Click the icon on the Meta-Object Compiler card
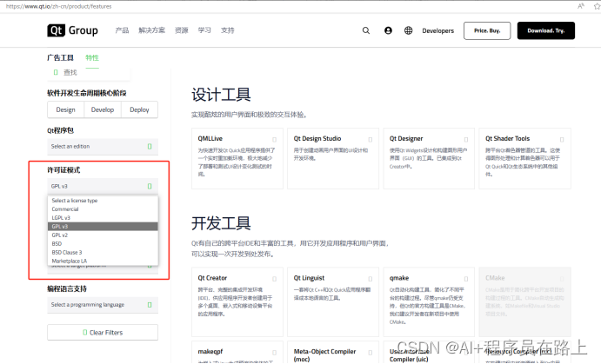 (x=371, y=352)
